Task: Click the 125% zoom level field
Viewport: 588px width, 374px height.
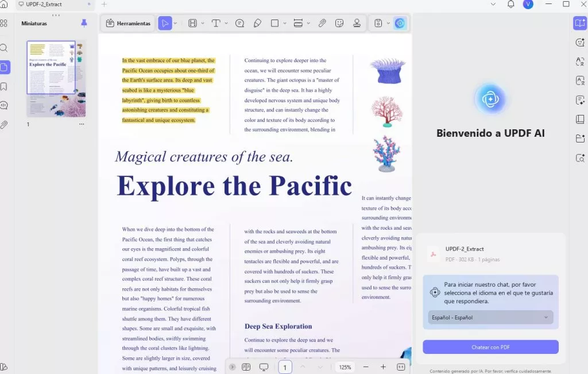Action: (345, 367)
